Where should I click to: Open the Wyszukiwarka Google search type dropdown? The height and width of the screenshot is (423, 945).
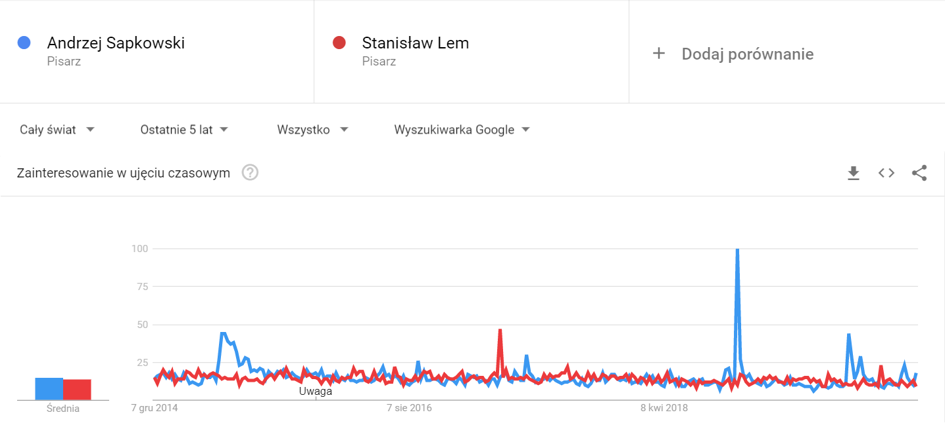462,130
